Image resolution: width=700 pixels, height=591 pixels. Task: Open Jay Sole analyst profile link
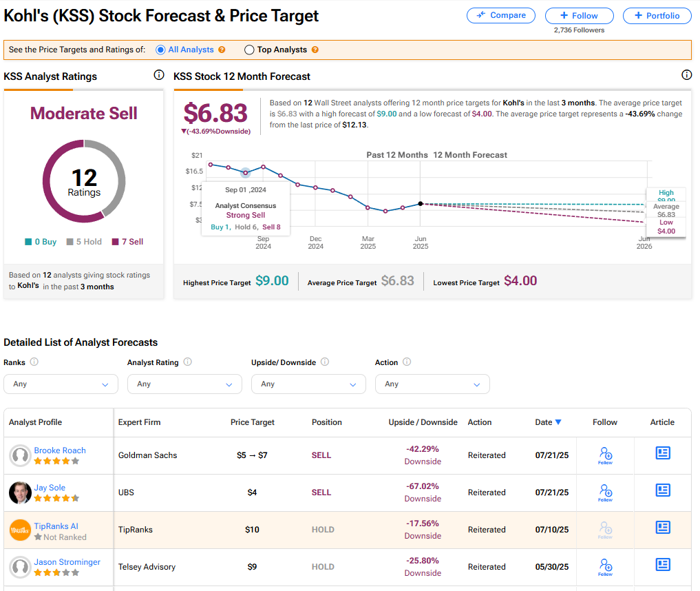point(50,488)
